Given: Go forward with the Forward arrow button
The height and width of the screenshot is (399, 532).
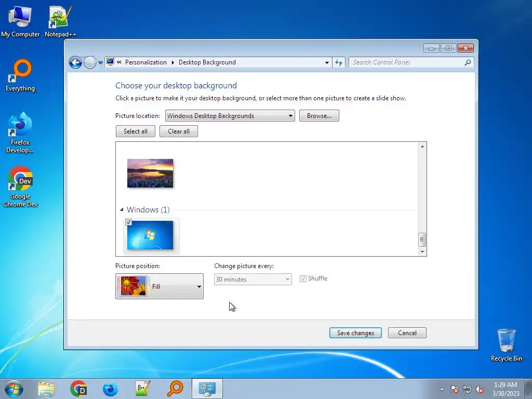Looking at the screenshot, I should click(90, 62).
